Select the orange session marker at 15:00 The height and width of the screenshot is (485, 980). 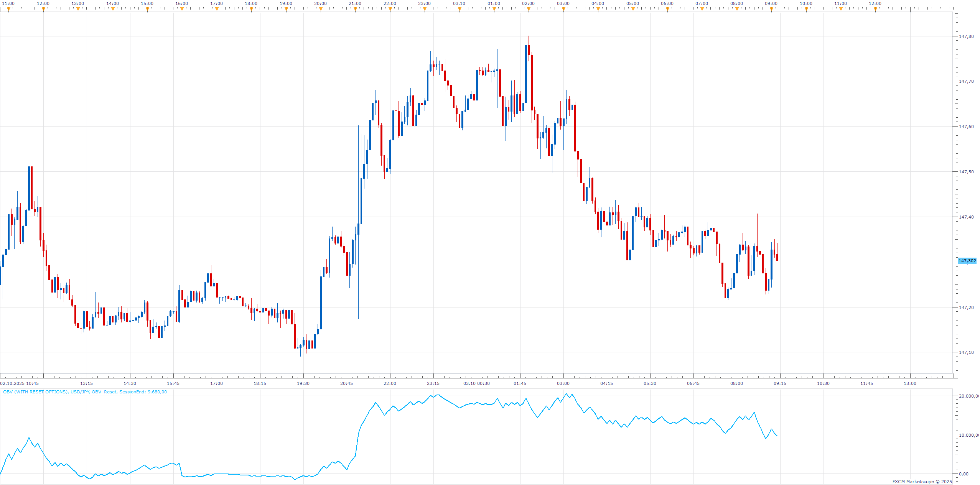coord(147,10)
